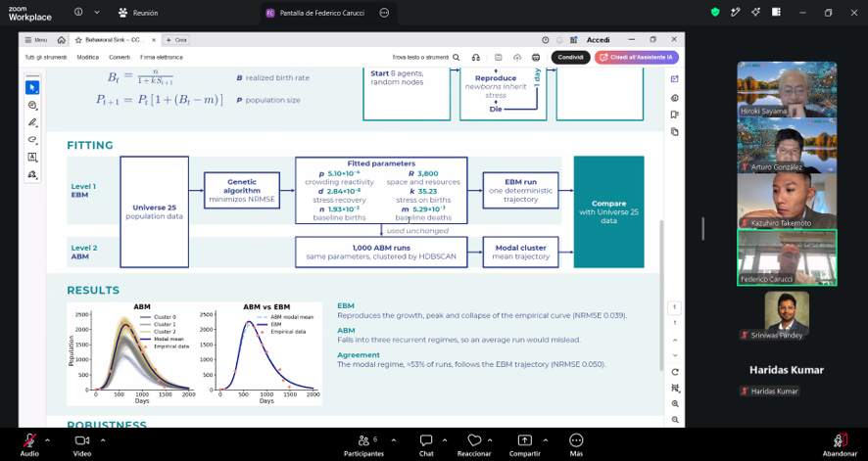Screen dimensions: 868x461
Task: Star the Behavioral Sink document tab
Action: pos(78,40)
